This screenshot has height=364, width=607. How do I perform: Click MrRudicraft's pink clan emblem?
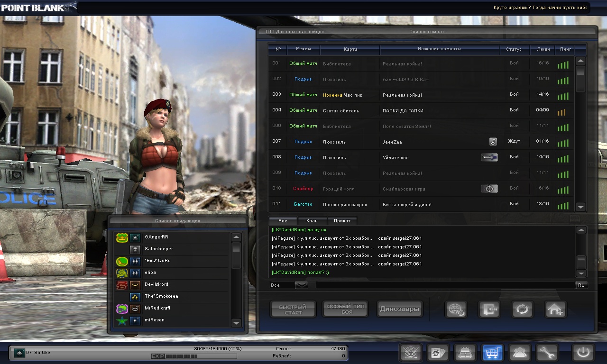click(x=122, y=308)
